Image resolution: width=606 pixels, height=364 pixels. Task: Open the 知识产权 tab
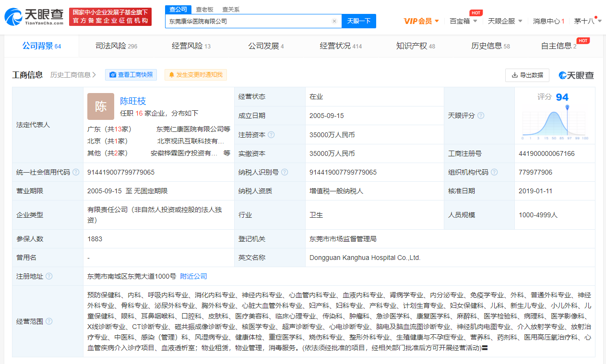point(416,46)
